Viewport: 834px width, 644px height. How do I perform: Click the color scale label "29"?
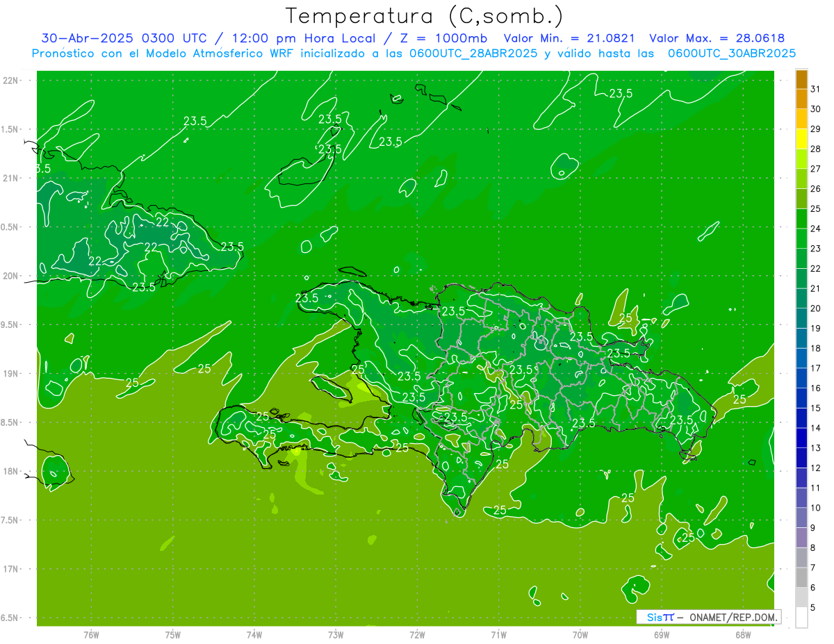coord(816,129)
